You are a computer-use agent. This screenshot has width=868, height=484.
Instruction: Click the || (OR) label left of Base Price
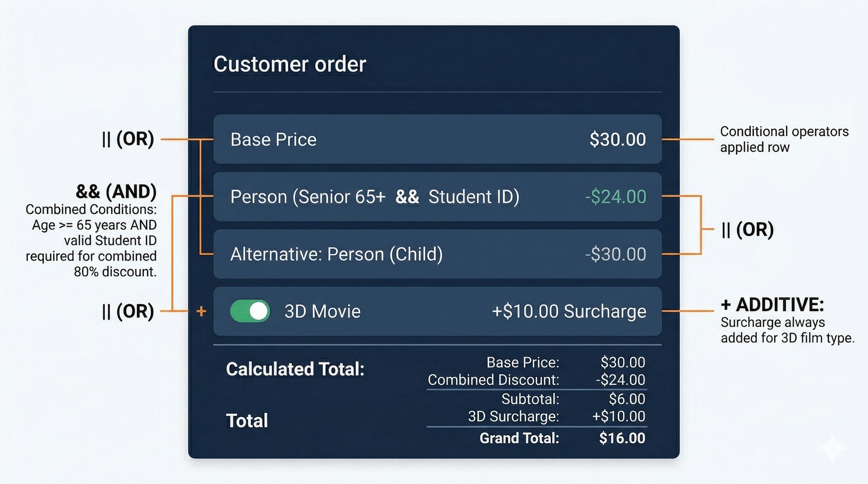[x=128, y=139]
